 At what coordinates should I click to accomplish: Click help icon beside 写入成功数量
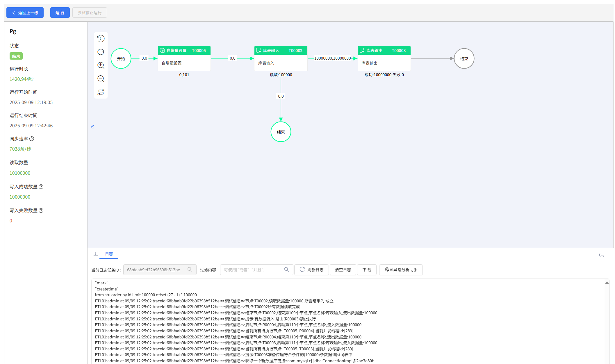(x=41, y=187)
